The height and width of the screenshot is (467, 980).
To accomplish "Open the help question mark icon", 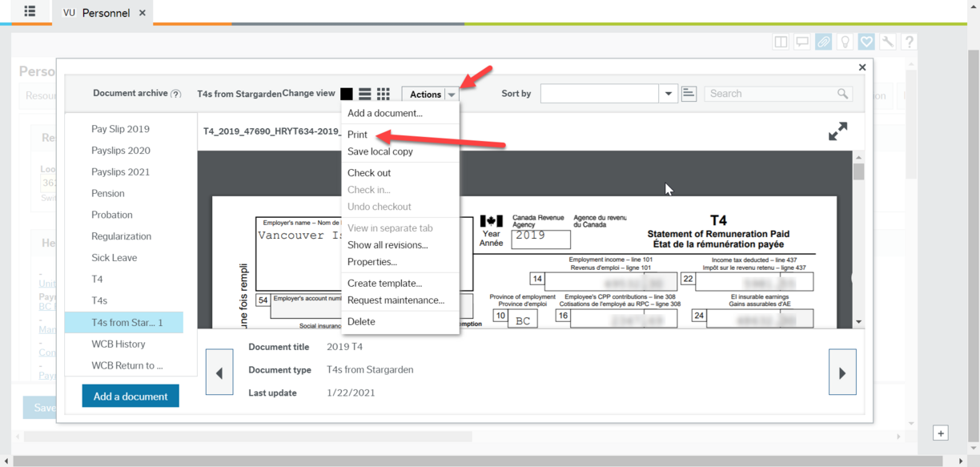I will (909, 41).
